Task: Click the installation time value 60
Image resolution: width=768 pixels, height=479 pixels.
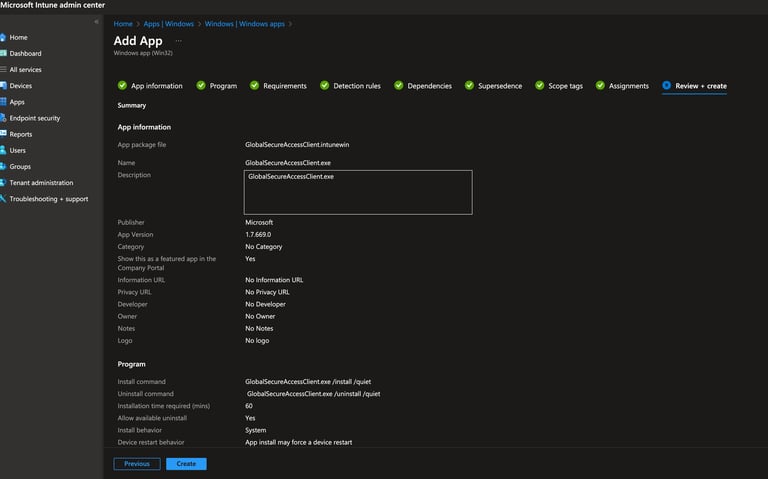Action: pyautogui.click(x=249, y=406)
